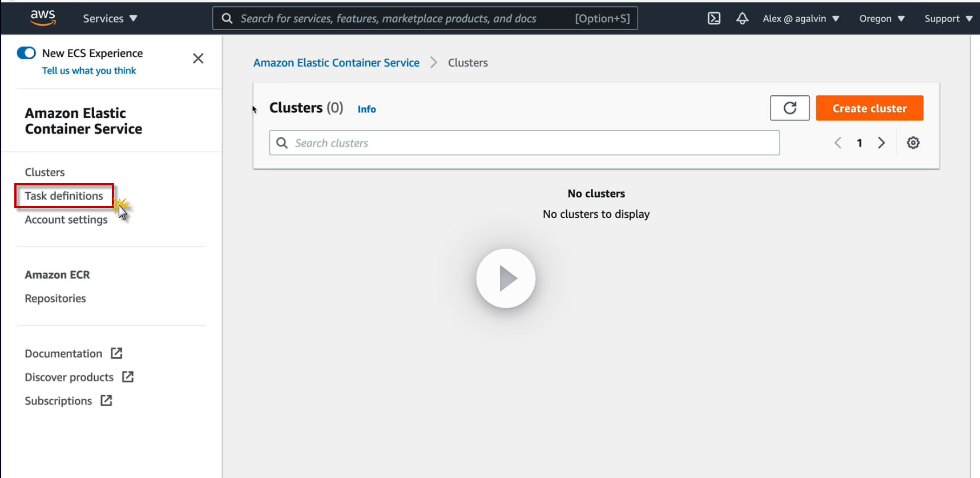Open the Tell us what you think link
This screenshot has height=478, width=980.
point(89,71)
